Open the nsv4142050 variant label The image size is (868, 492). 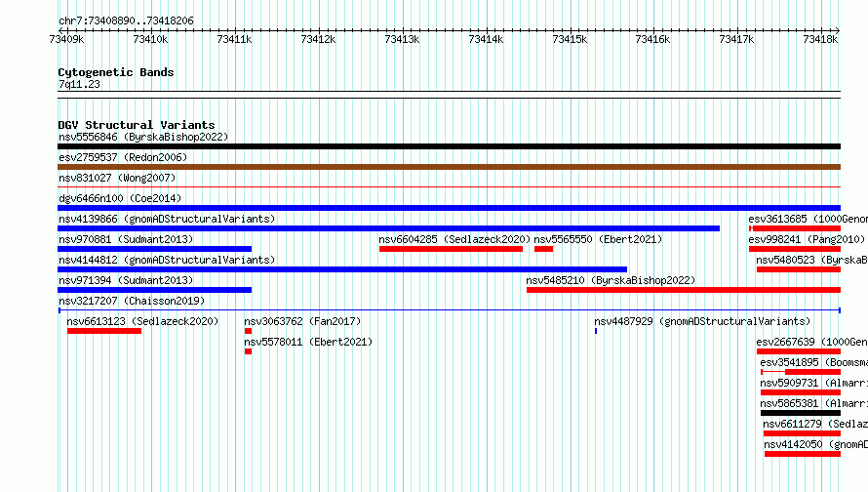pyautogui.click(x=815, y=444)
